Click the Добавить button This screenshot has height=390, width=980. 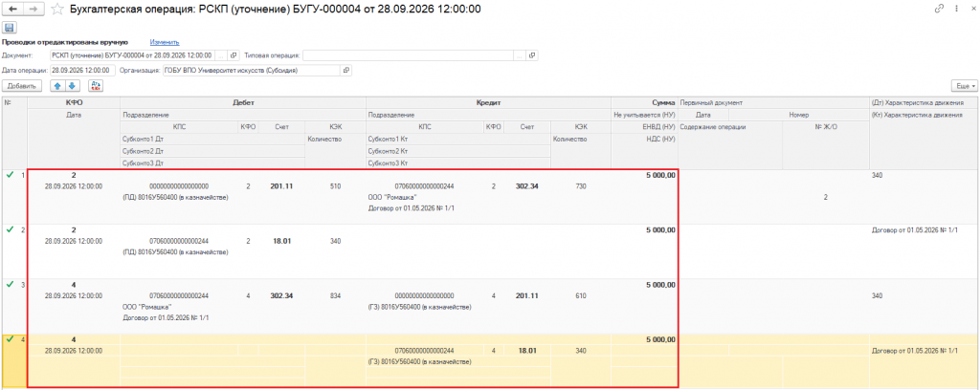pyautogui.click(x=22, y=86)
